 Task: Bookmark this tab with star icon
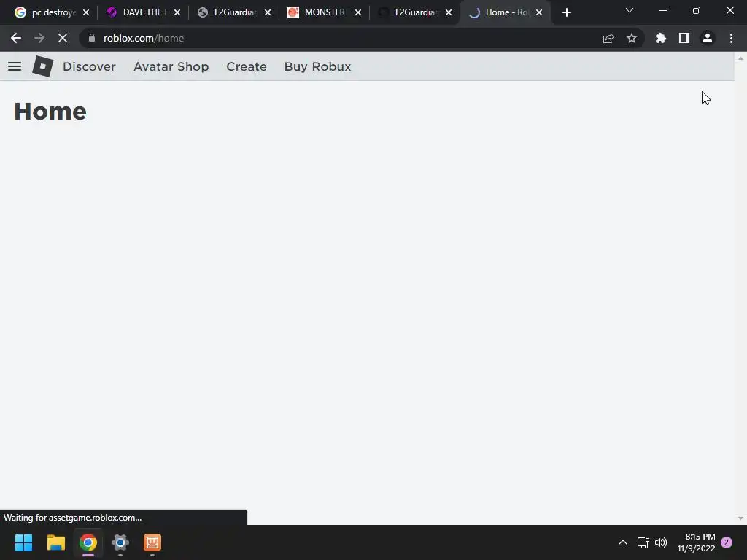point(632,38)
